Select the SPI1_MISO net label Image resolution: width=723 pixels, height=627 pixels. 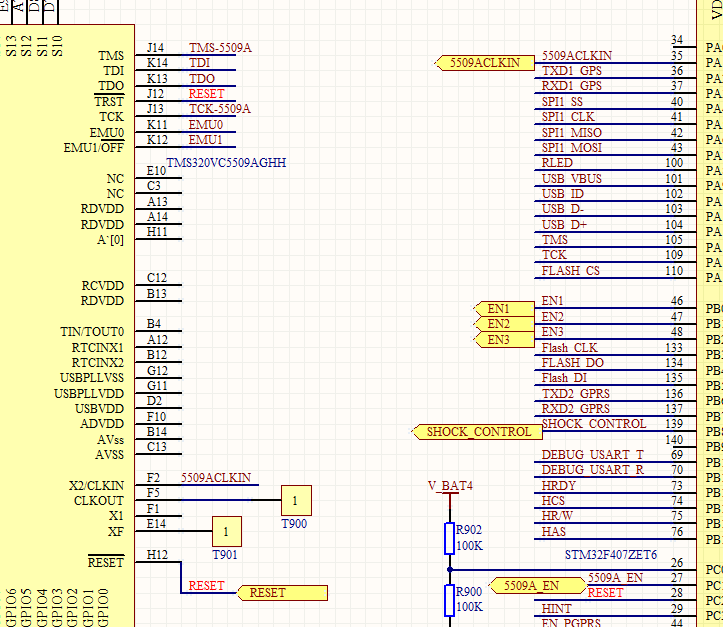click(572, 132)
